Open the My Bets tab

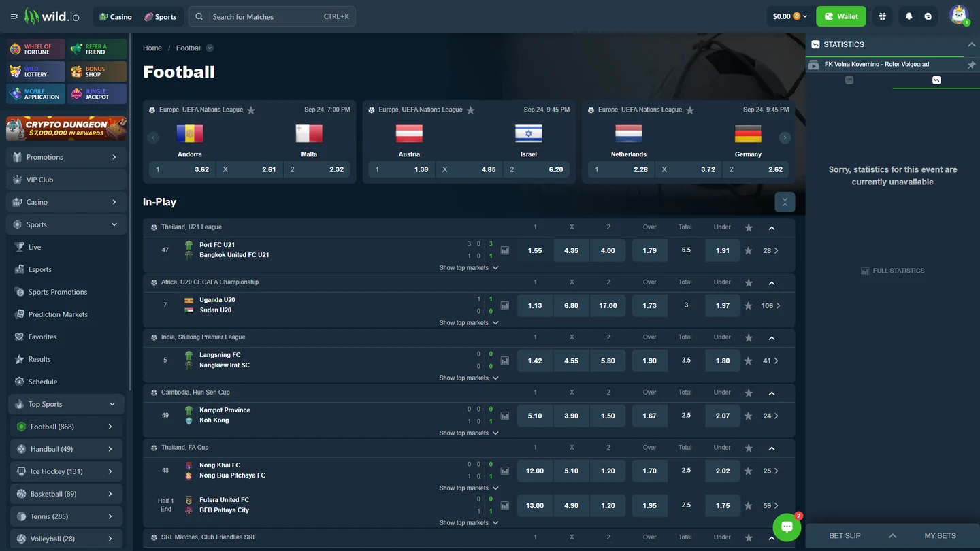point(940,536)
